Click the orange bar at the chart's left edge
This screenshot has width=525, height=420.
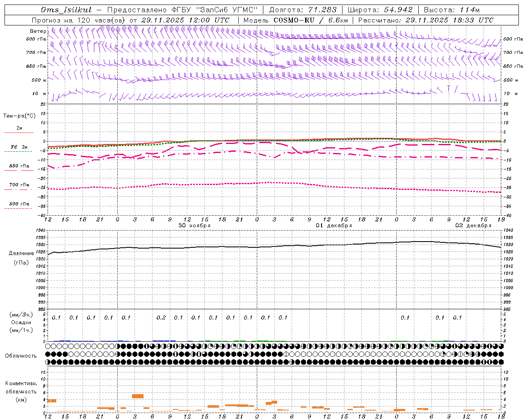tap(52, 401)
